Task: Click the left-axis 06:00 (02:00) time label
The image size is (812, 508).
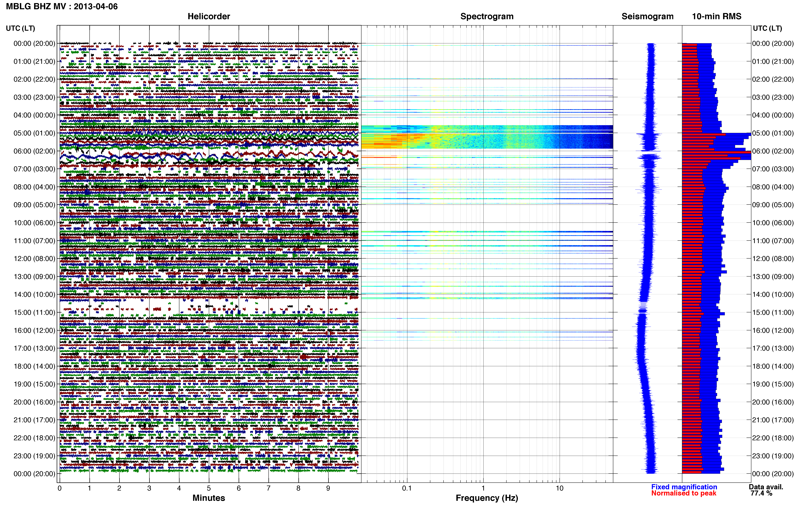Action: (34, 151)
